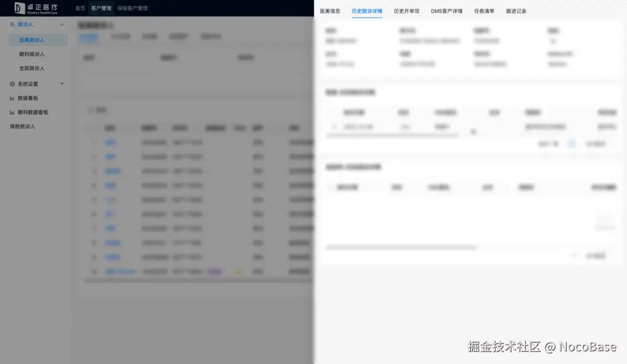Go to 首页 in top navigation

pos(80,8)
